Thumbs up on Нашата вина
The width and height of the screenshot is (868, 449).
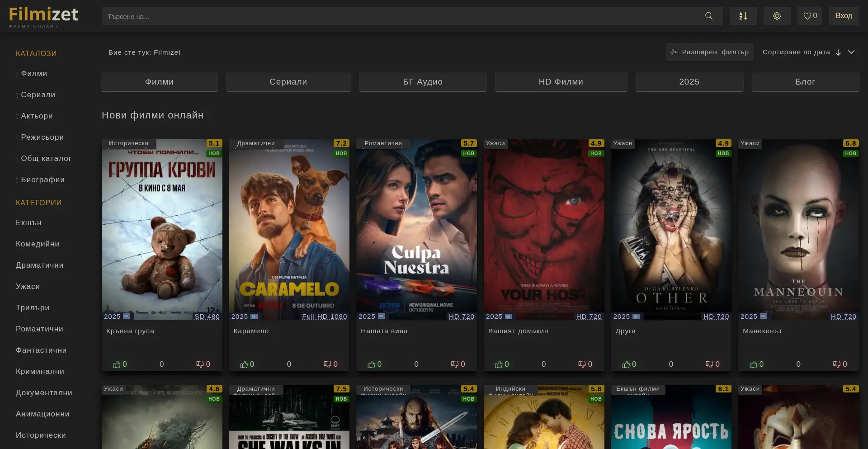(x=372, y=364)
